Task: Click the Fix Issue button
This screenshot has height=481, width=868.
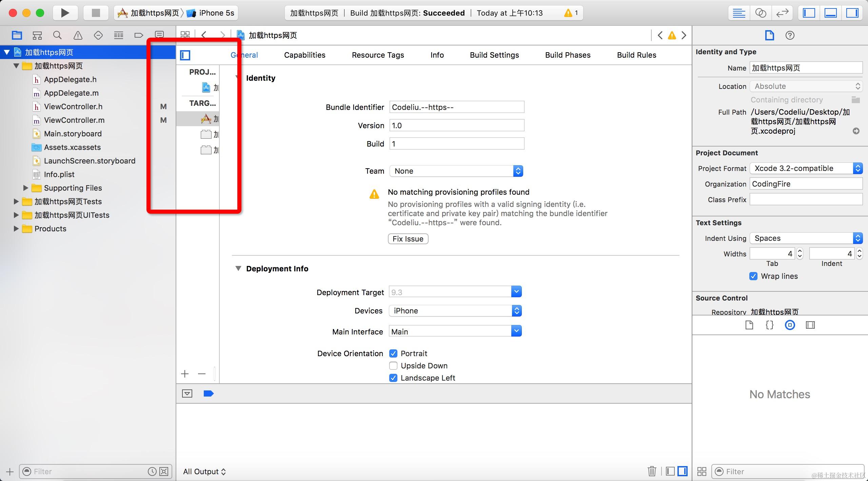Action: pyautogui.click(x=408, y=239)
